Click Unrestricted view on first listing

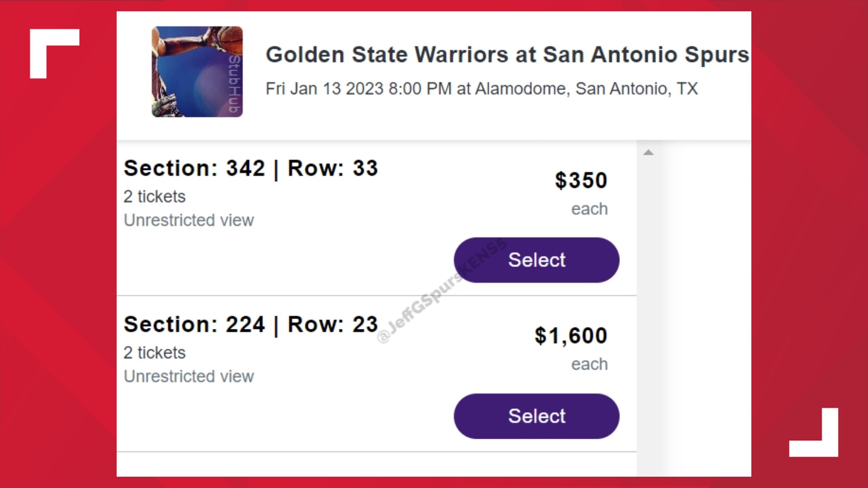(189, 220)
